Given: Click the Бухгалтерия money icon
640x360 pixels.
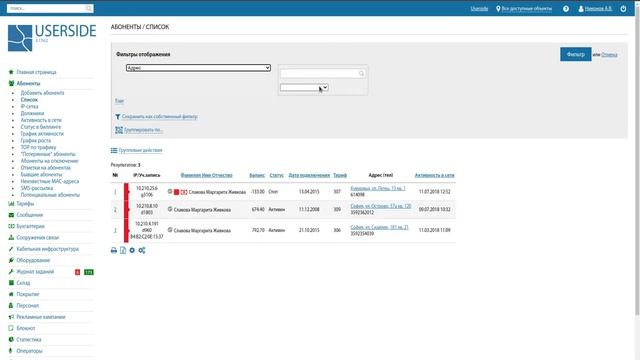Looking at the screenshot, I should pos(11,226).
